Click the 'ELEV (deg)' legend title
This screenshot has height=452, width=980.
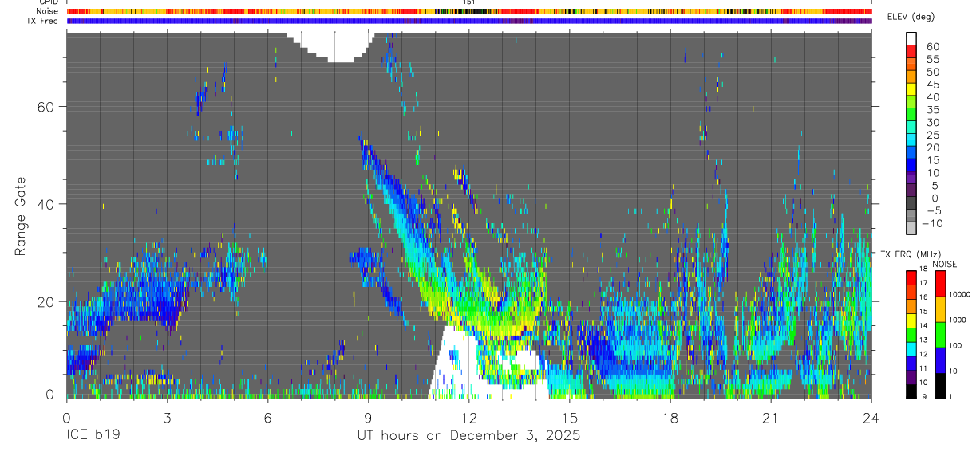pos(911,17)
